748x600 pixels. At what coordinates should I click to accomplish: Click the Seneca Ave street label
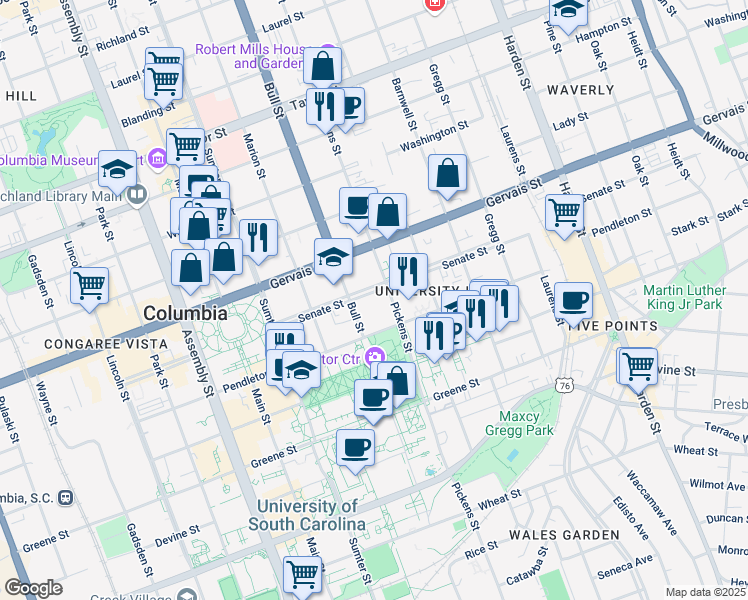tap(625, 567)
